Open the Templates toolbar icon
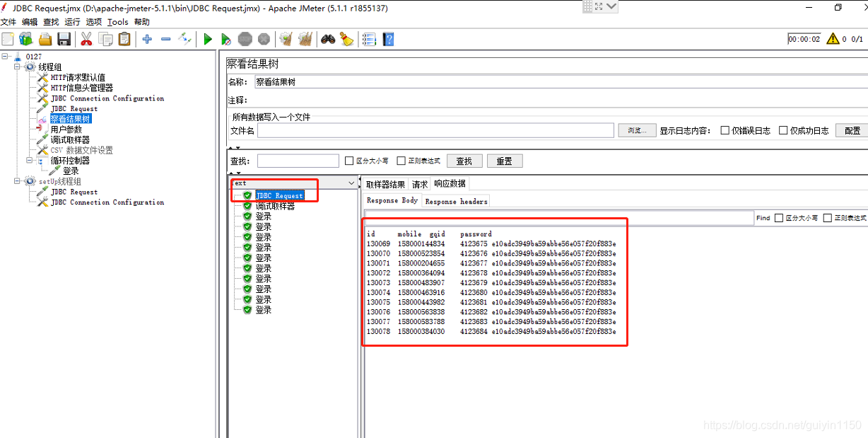868x438 pixels. [26, 39]
